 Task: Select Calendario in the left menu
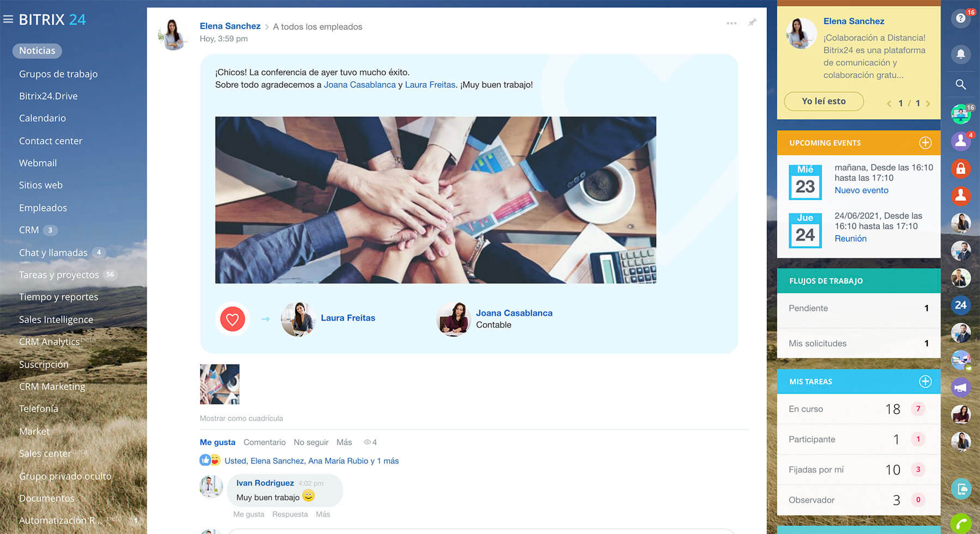[42, 118]
